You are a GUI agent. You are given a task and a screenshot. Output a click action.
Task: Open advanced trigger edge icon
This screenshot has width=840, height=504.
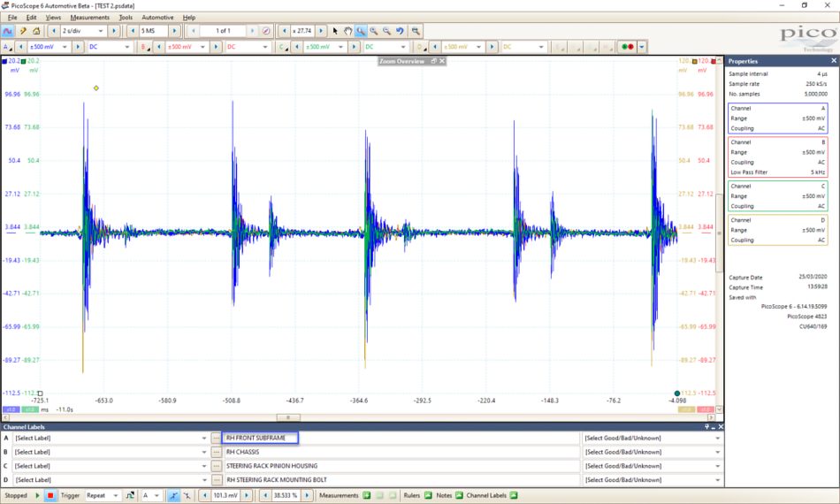(130, 495)
